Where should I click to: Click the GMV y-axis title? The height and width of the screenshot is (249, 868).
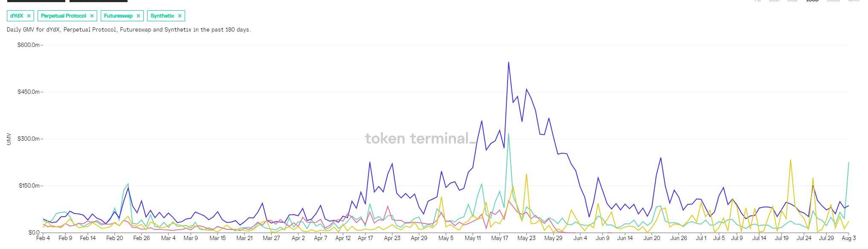[9, 139]
